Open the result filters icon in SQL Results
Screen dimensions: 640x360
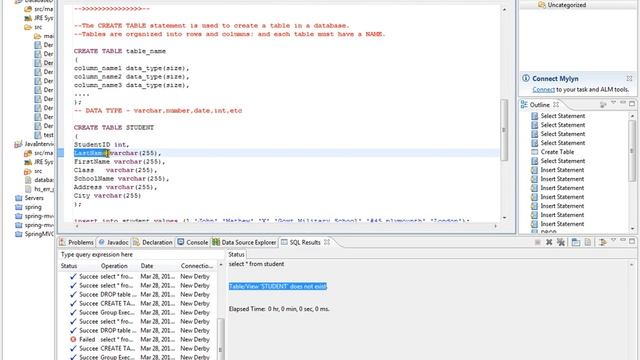pyautogui.click(x=602, y=242)
